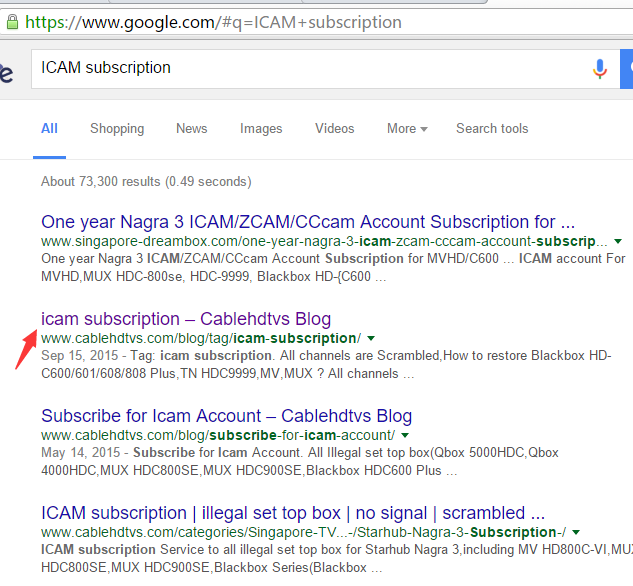Screen dimensions: 633x586
Task: Click the Google logo fragment
Action: (x=6, y=73)
